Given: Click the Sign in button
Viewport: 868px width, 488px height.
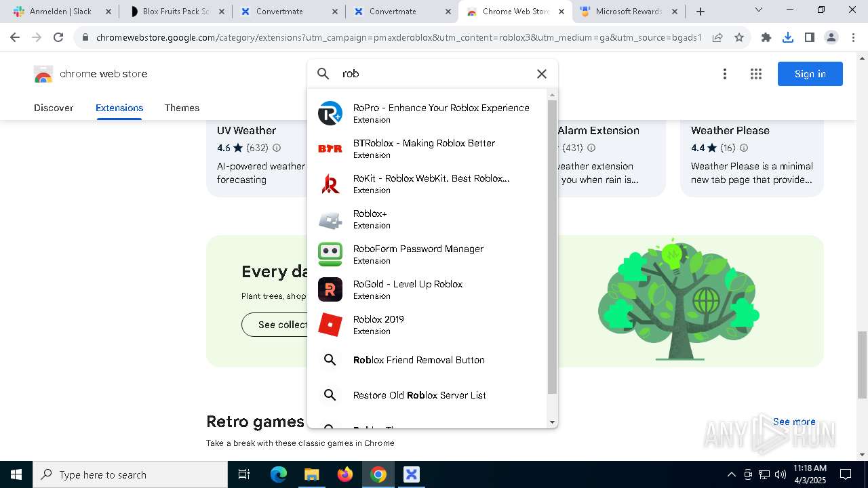Looking at the screenshot, I should [x=810, y=74].
